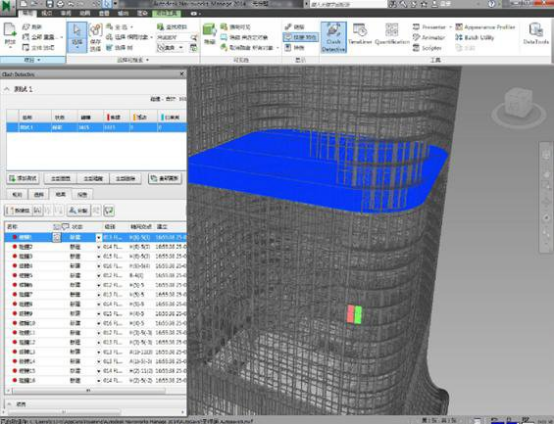Click the Print icon in quick access toolbar
The image size is (554, 425).
click(60, 4)
